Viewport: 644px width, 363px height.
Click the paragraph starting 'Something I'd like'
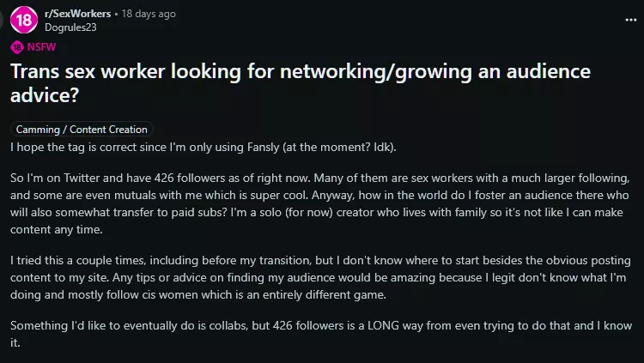(x=318, y=334)
